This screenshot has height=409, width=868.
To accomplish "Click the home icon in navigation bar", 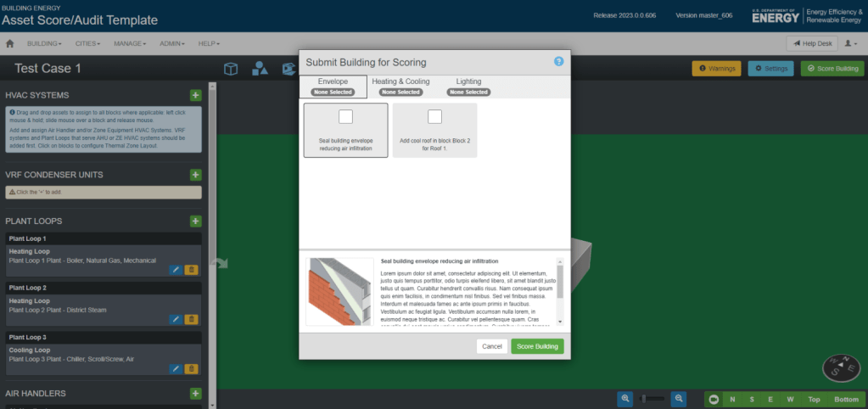I will coord(10,43).
